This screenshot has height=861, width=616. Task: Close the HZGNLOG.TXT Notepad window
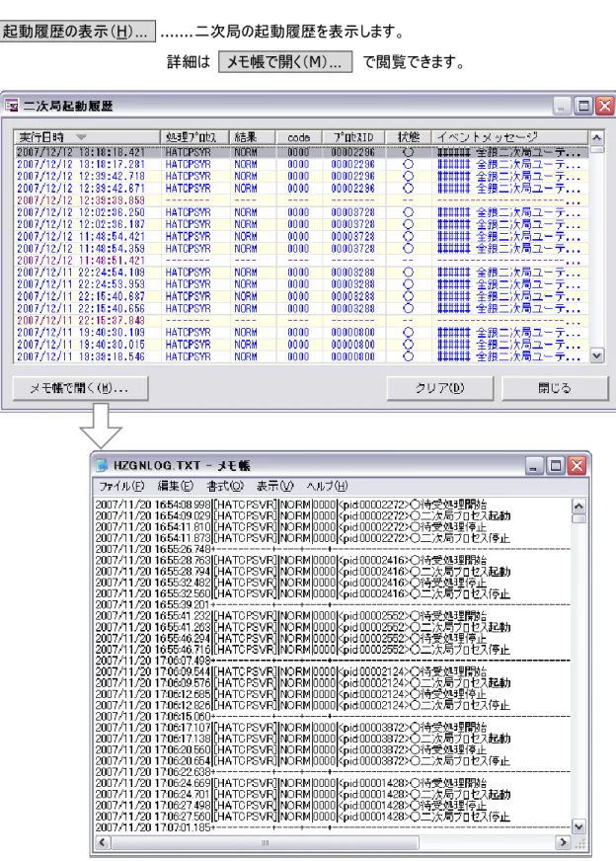click(577, 466)
